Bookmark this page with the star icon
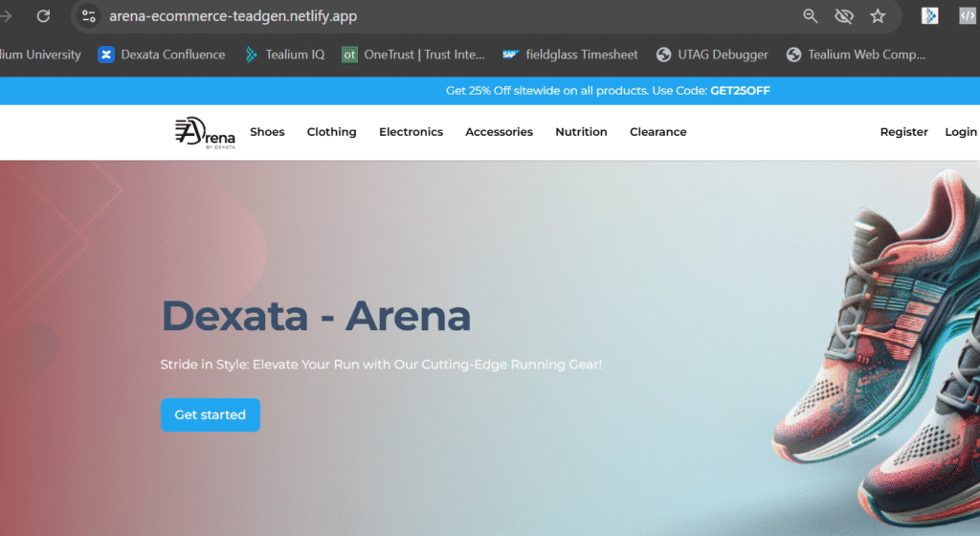The image size is (980, 536). click(x=878, y=16)
